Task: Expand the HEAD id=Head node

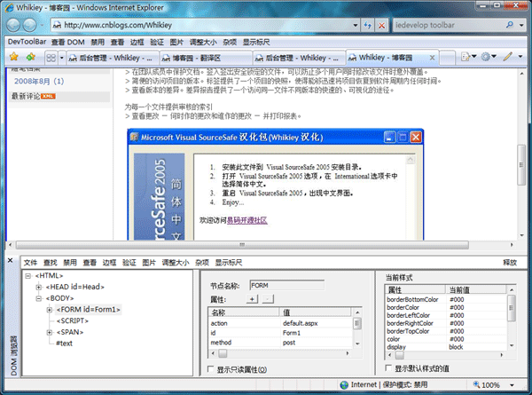Action: coord(39,287)
